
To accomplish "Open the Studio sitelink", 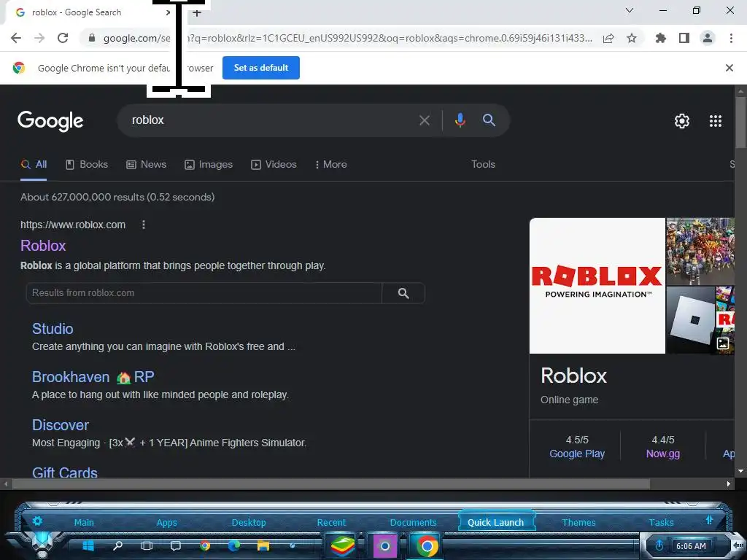I will 53,329.
